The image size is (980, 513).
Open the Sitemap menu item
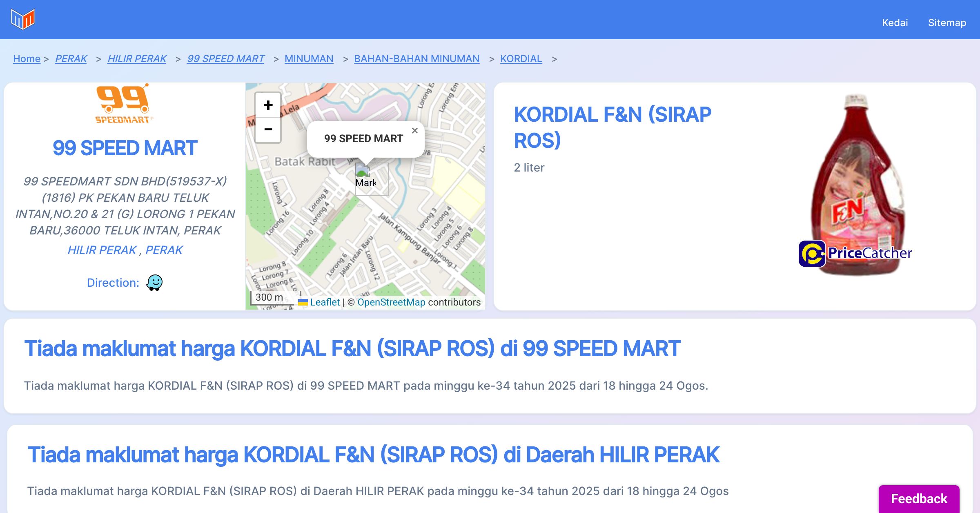947,22
